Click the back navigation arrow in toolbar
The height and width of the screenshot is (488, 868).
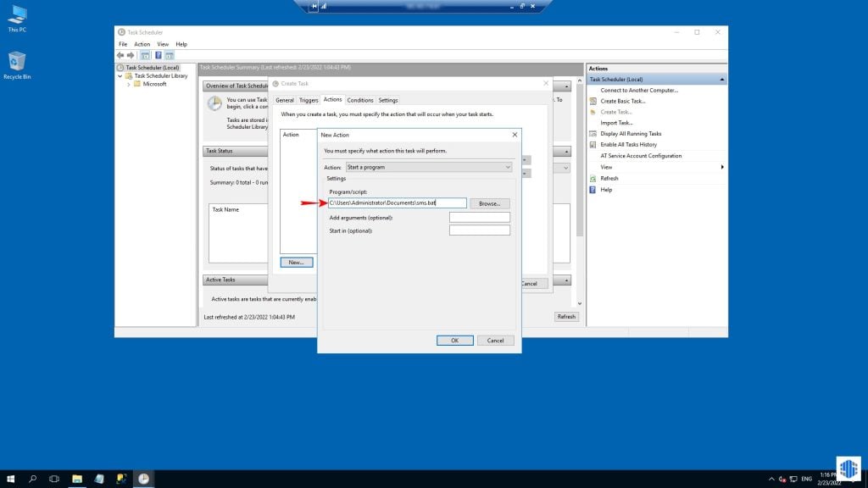click(x=120, y=55)
